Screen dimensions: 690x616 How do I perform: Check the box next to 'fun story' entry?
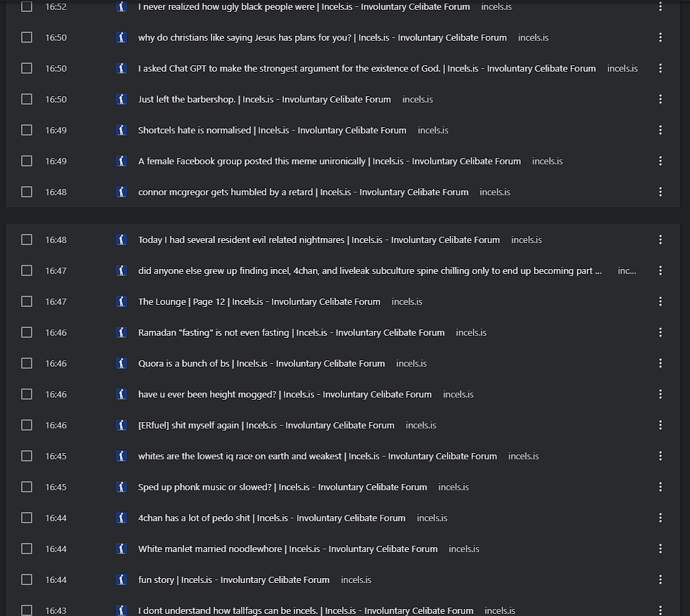click(x=27, y=579)
